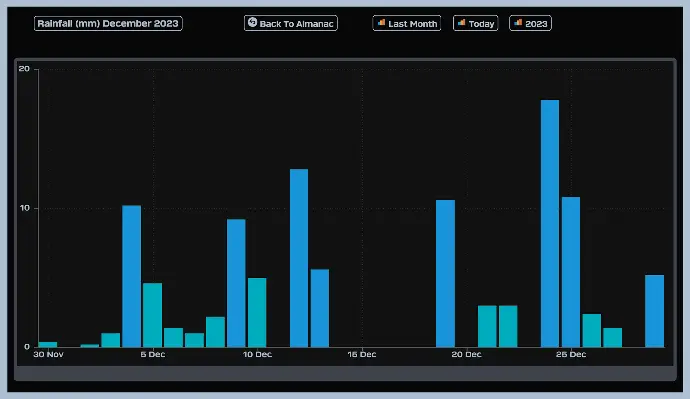Select the blue bar at 19 Dec
This screenshot has width=690, height=399.
(445, 274)
